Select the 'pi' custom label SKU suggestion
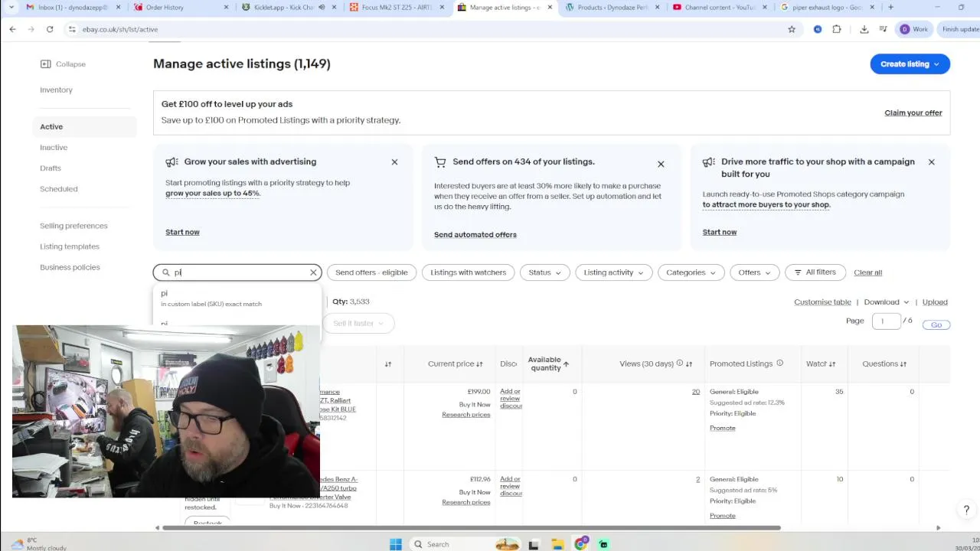980x551 pixels. pyautogui.click(x=237, y=298)
